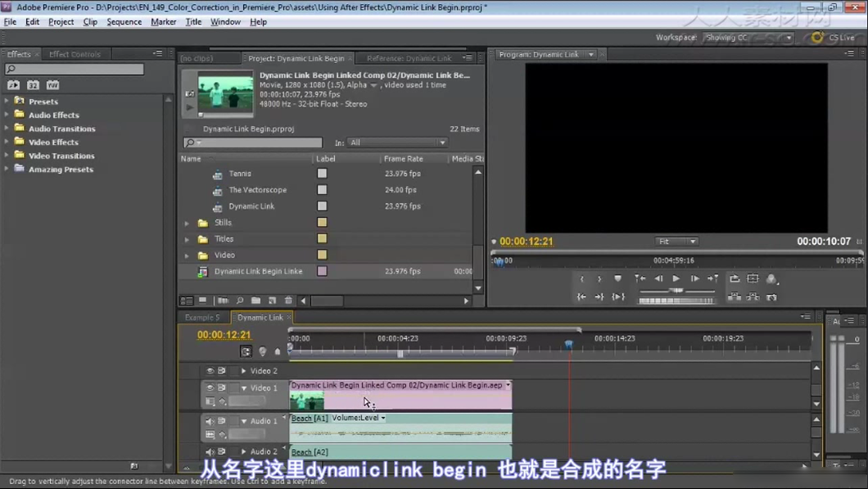The width and height of the screenshot is (868, 489).
Task: Click Play In to Out icon
Action: (x=618, y=297)
